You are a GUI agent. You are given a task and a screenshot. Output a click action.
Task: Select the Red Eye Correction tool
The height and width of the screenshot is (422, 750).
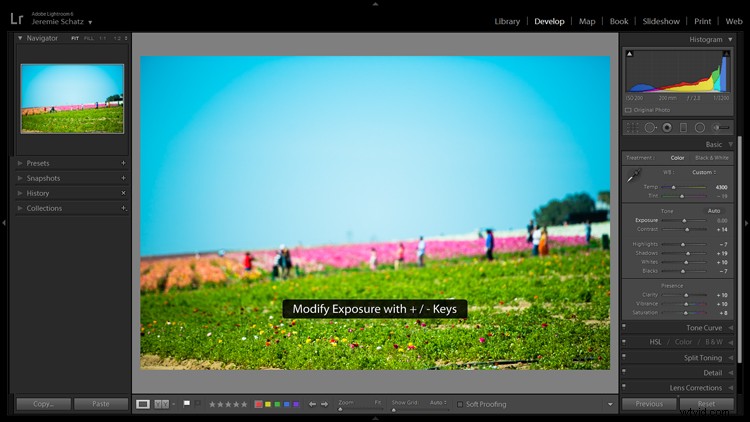(x=667, y=128)
